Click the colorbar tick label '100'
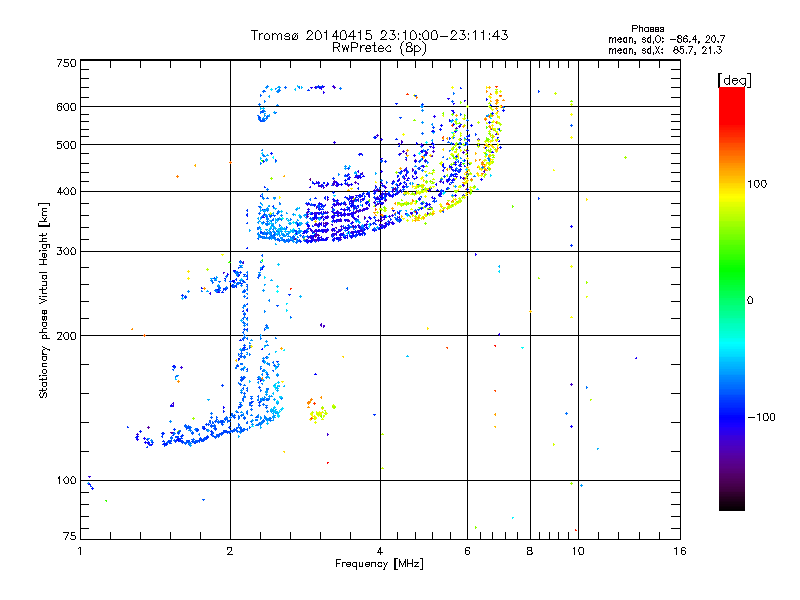The image size is (800, 600). [757, 184]
